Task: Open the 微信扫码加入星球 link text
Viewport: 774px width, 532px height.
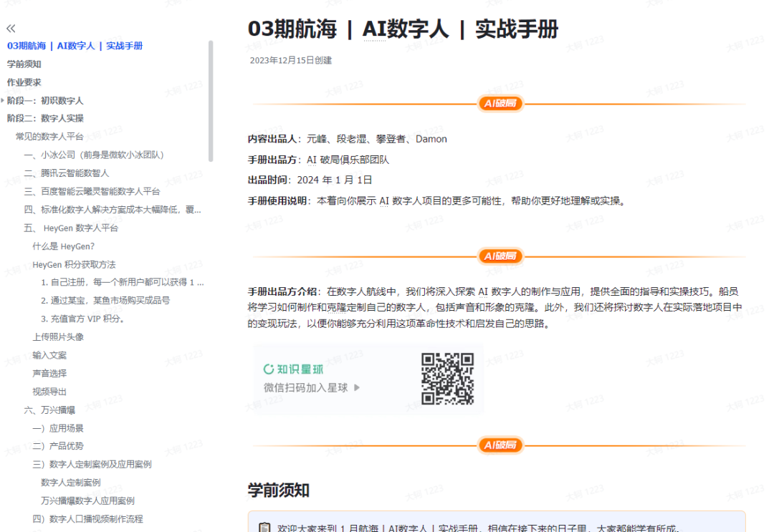Action: pyautogui.click(x=305, y=387)
